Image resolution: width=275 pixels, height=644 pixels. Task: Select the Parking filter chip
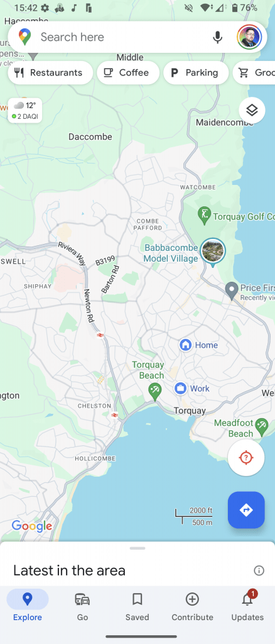196,73
